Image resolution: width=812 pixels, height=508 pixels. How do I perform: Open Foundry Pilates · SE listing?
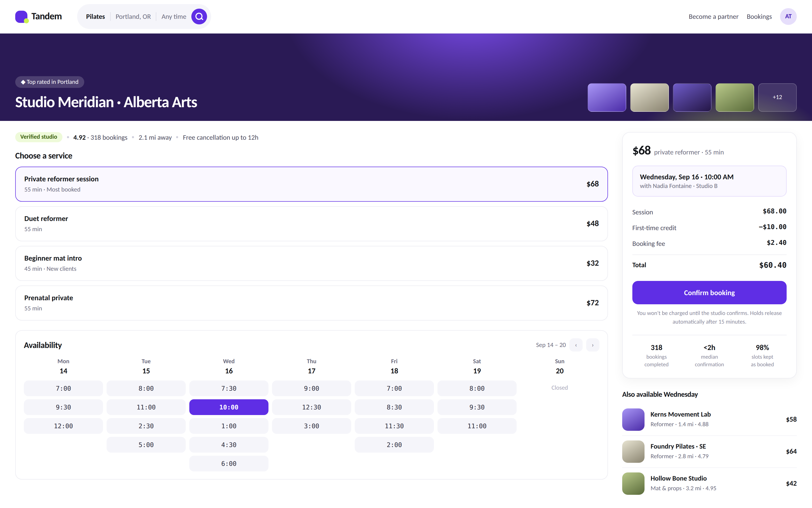(709, 452)
